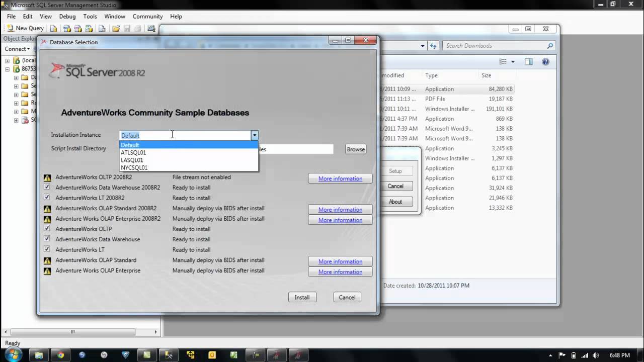Open the view options dropdown in Downloads window

[513, 62]
